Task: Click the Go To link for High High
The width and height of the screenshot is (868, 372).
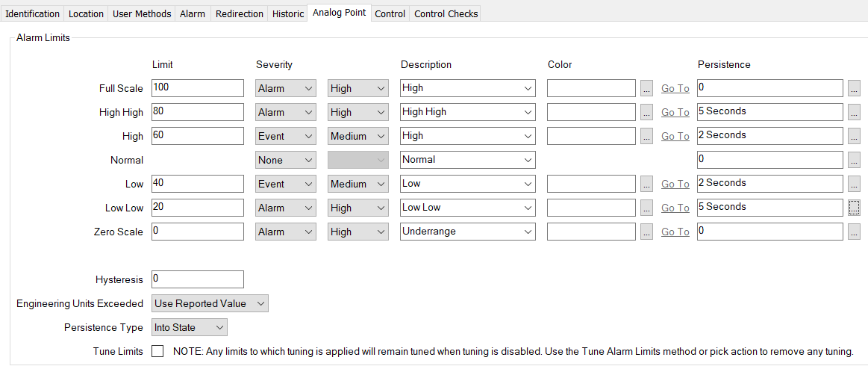Action: tap(675, 113)
